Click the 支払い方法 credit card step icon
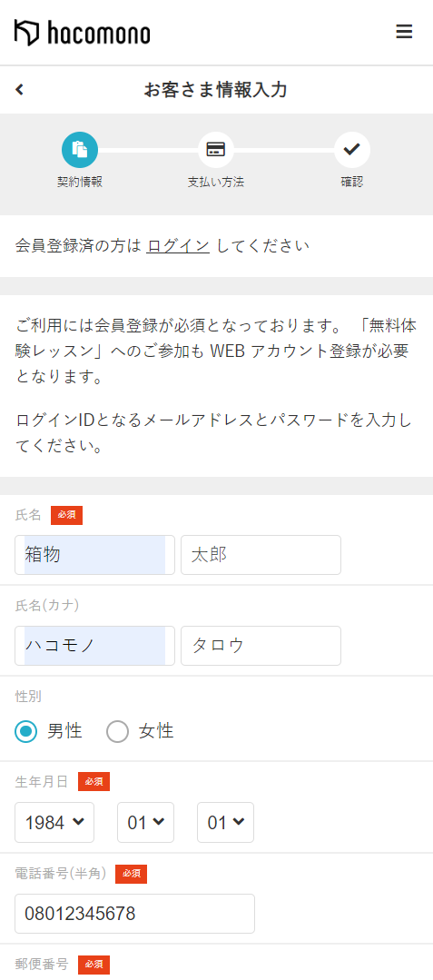The height and width of the screenshot is (980, 433). (215, 150)
